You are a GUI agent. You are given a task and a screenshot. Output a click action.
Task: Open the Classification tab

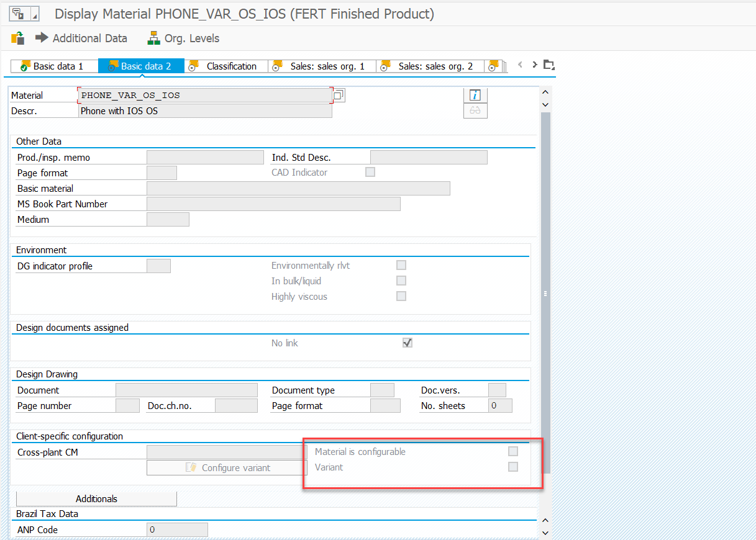click(226, 65)
